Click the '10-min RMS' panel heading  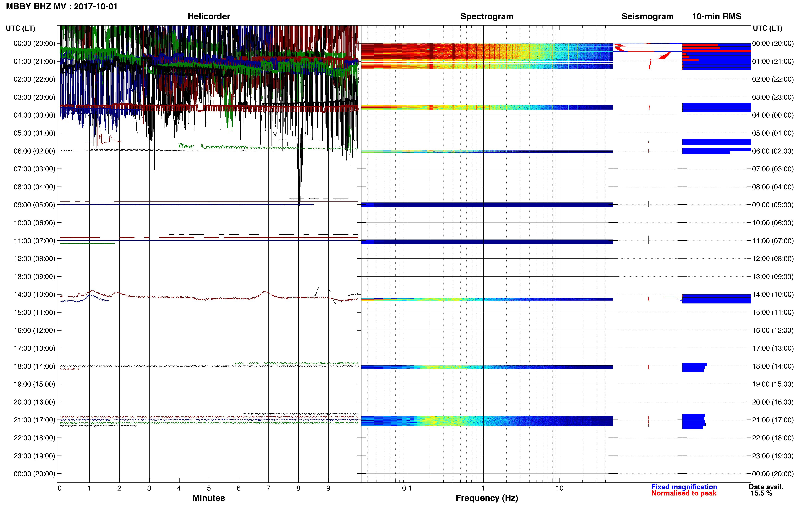click(716, 16)
